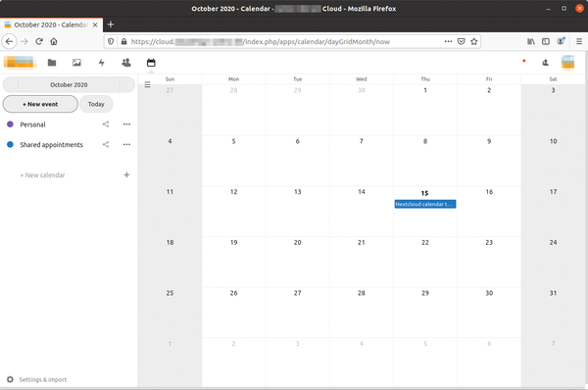Screen dimensions: 588x390
Task: Go back in Firefox
Action: click(10, 41)
